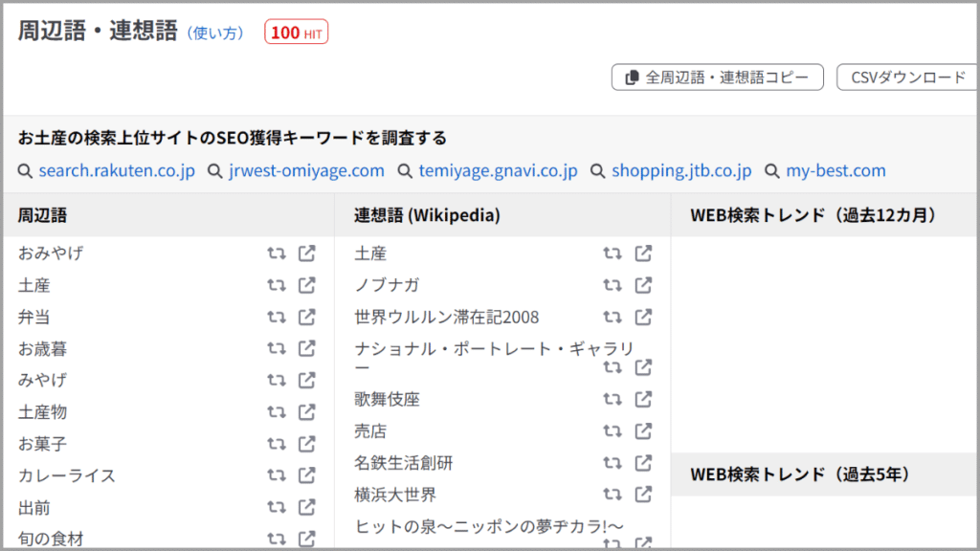Click re-search icon beside 名鉄生活創研
Image resolution: width=980 pixels, height=551 pixels.
point(612,463)
